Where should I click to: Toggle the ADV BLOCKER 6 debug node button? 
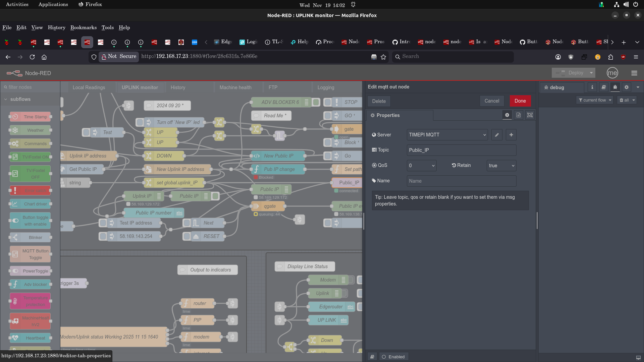316,102
